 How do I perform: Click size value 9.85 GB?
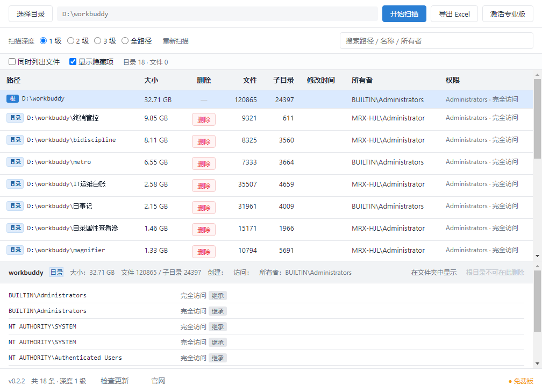(x=156, y=118)
